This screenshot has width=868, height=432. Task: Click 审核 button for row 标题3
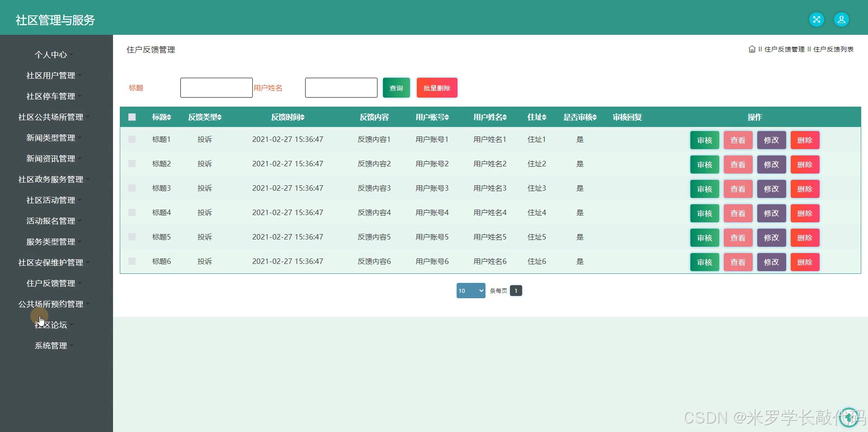pos(704,189)
